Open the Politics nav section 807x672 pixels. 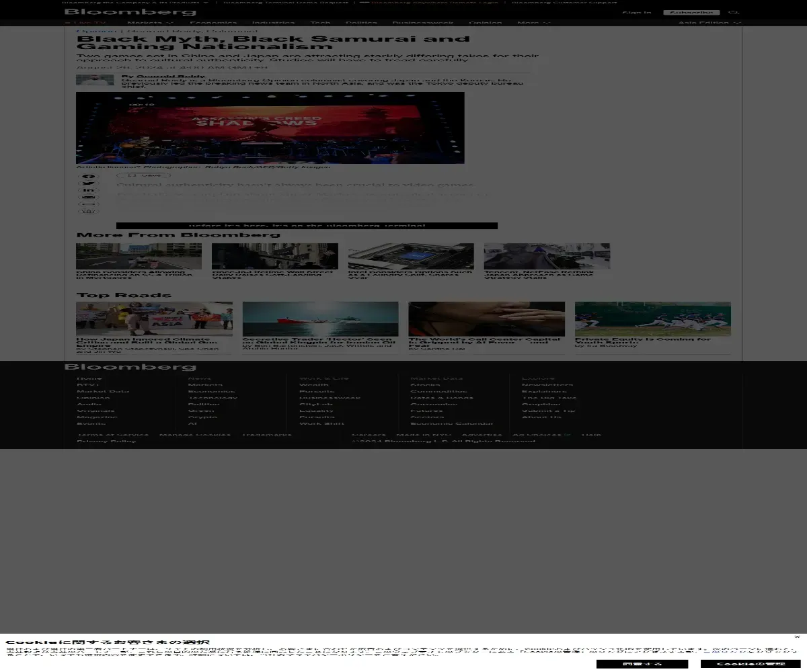[361, 23]
